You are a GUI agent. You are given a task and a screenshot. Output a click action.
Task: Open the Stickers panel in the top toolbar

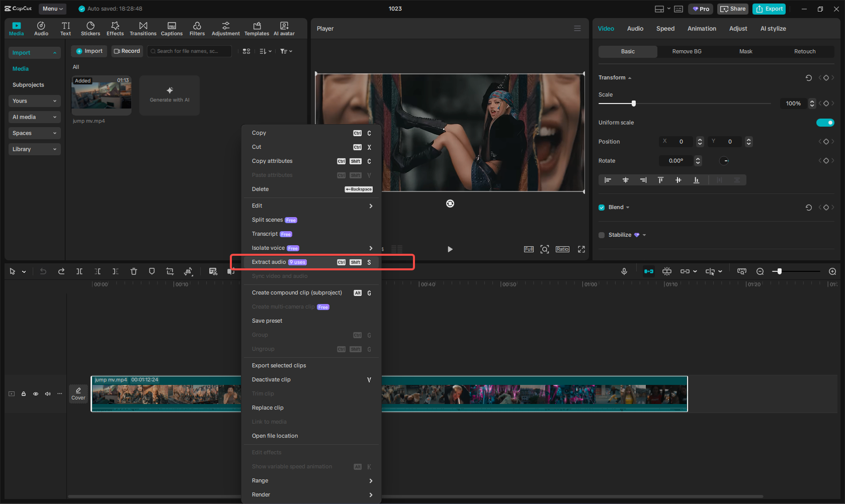click(x=91, y=28)
